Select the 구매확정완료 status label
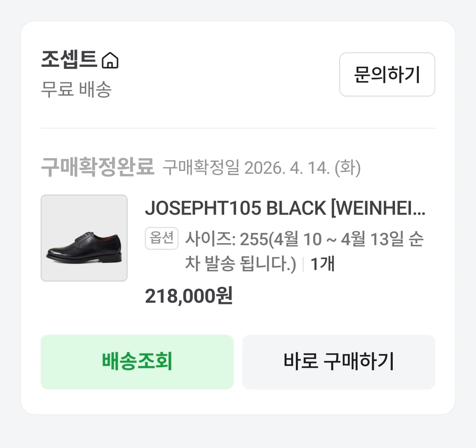Viewport: 476px width, 448px height. click(98, 166)
